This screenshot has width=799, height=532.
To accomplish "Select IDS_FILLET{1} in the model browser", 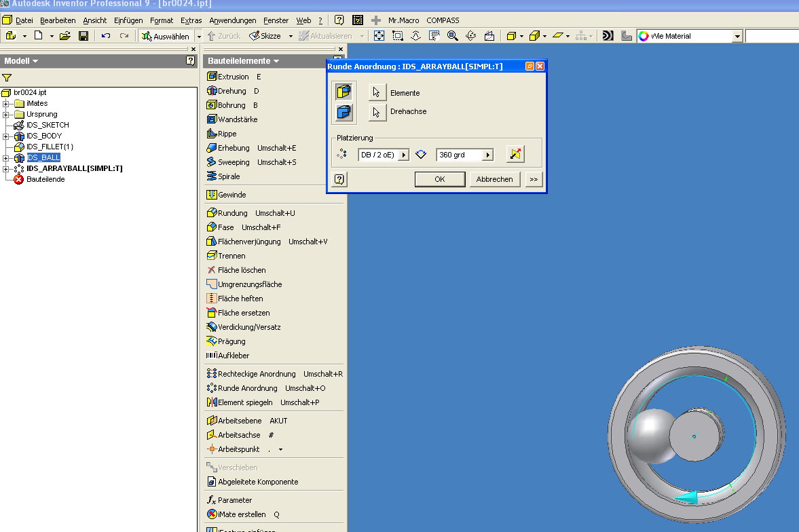I will click(50, 147).
